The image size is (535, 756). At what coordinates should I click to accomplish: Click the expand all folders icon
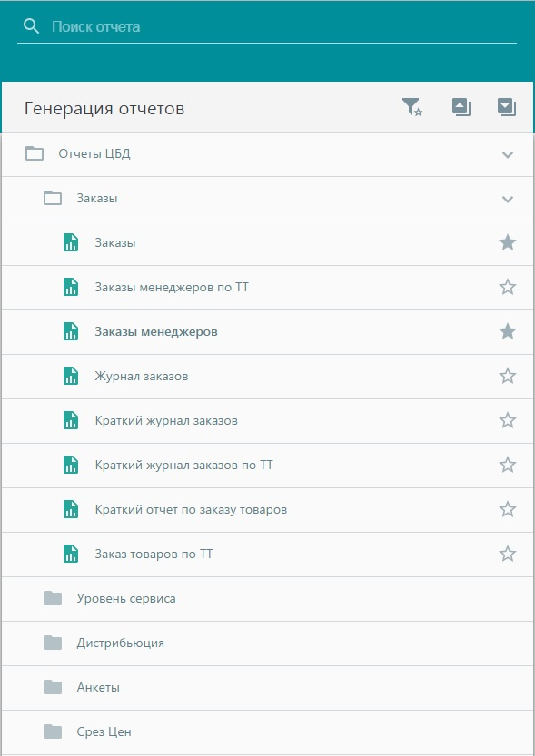pyautogui.click(x=507, y=107)
